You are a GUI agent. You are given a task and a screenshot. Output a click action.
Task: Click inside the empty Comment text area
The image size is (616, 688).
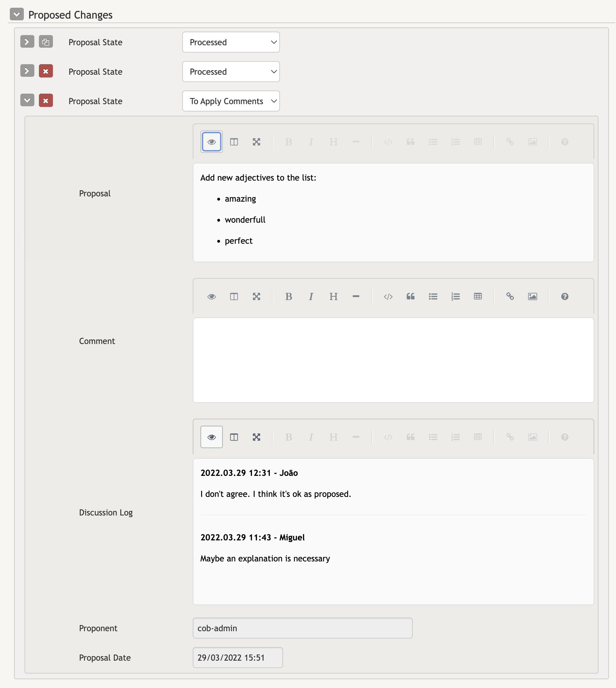click(x=393, y=360)
